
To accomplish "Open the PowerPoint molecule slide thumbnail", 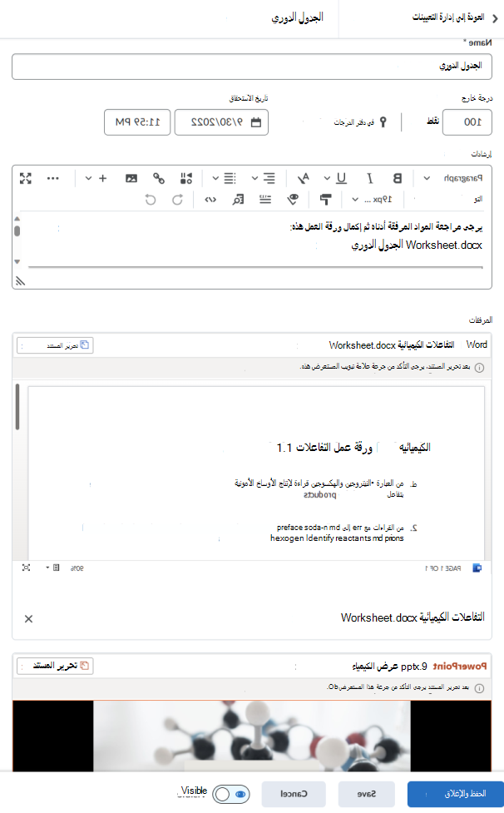I will pyautogui.click(x=252, y=736).
